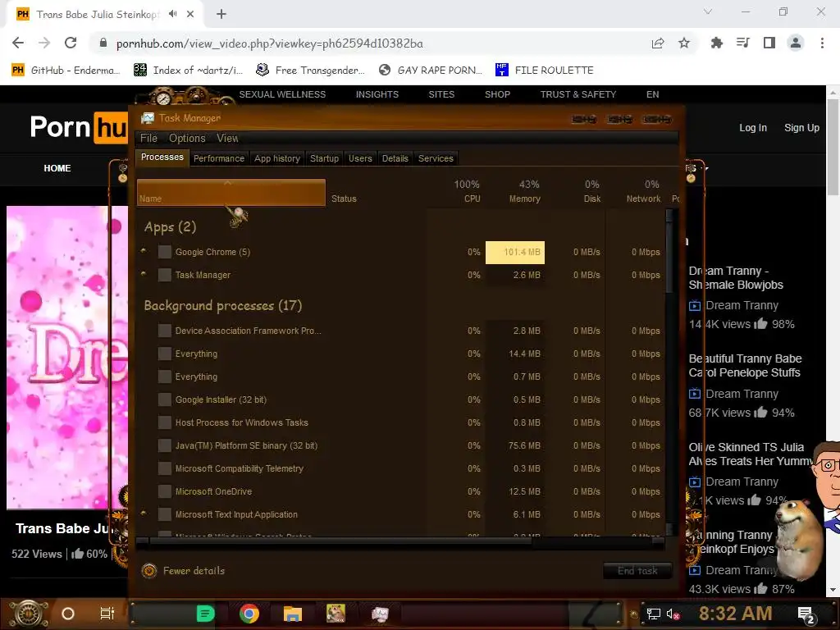Click the Chrome address bar URL
The image size is (840, 630).
pos(269,43)
